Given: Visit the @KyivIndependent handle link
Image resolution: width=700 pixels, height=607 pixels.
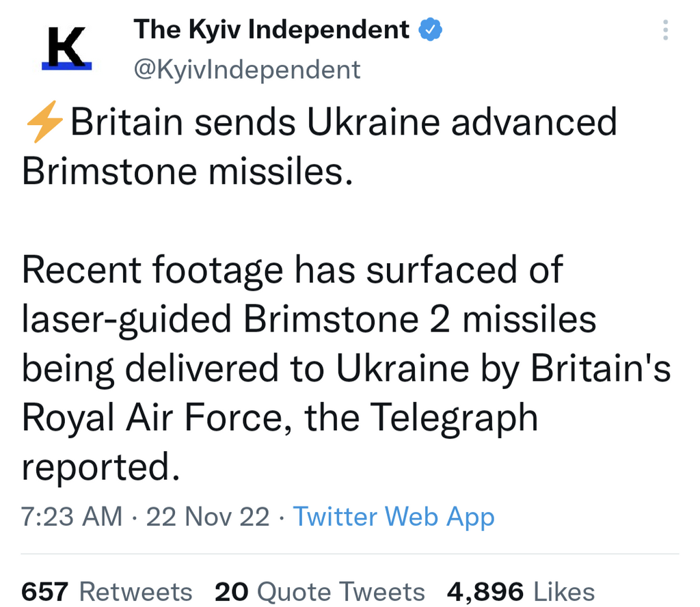Looking at the screenshot, I should tap(247, 69).
